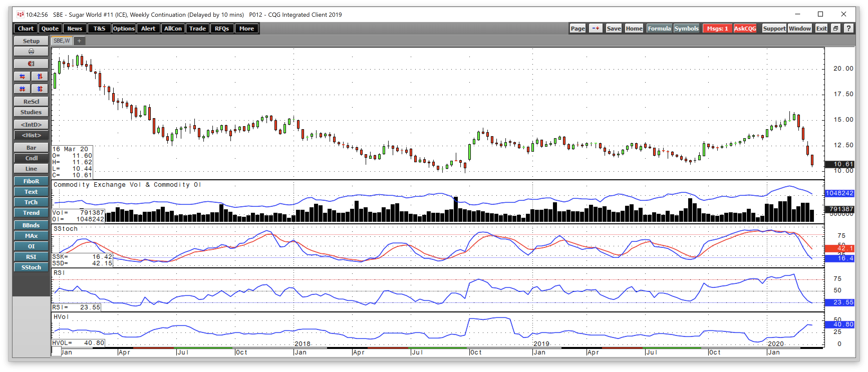
Task: Toggle the Cndl candlestick chart mode
Action: tap(31, 158)
